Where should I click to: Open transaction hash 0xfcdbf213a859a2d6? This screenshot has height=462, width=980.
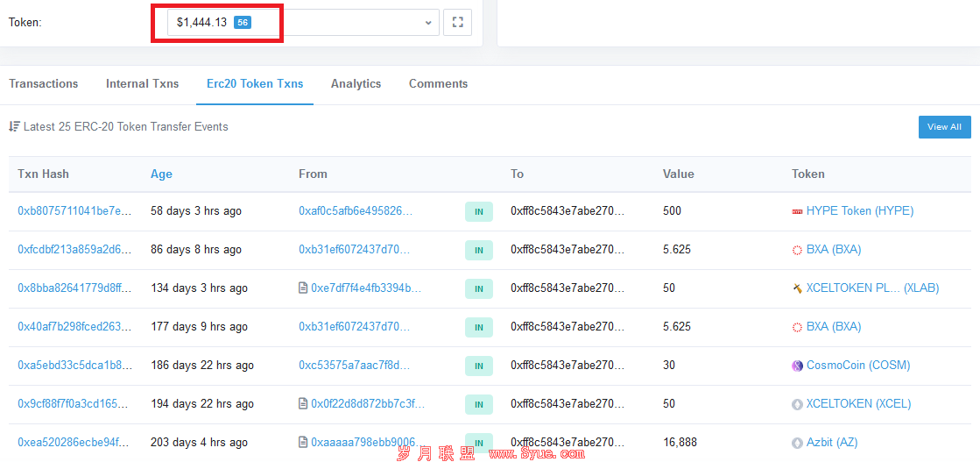click(75, 250)
